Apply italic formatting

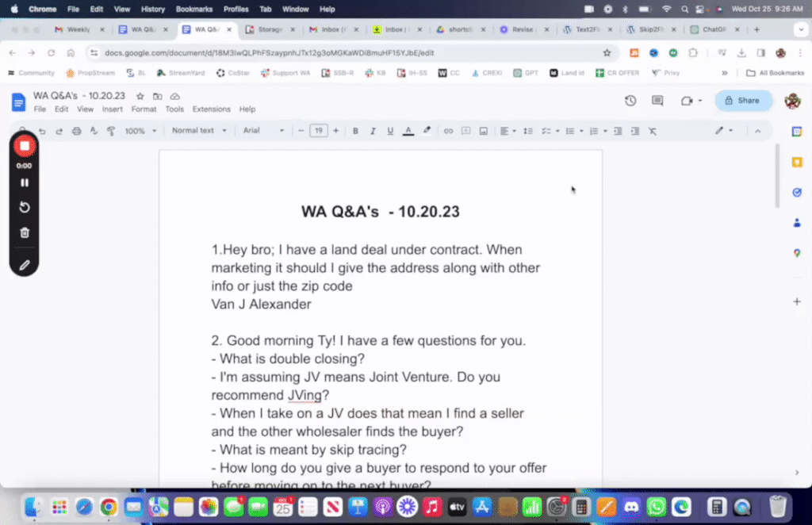click(373, 131)
